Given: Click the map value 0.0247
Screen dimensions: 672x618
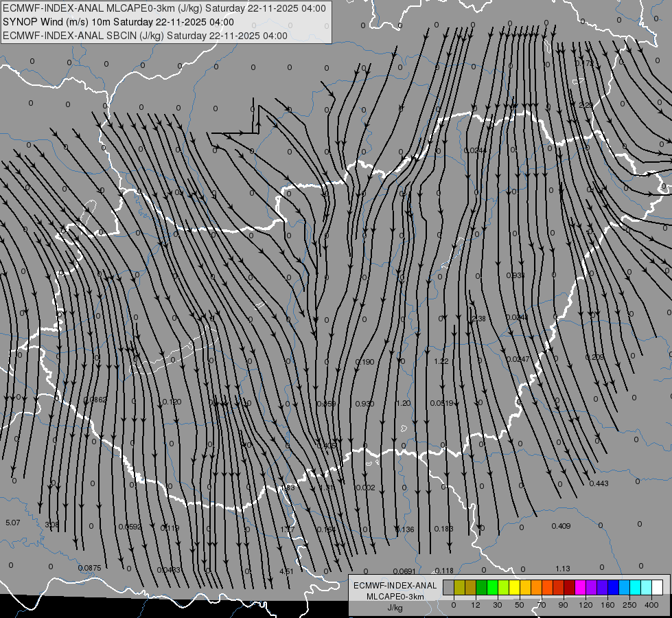Looking at the screenshot, I should (518, 359).
